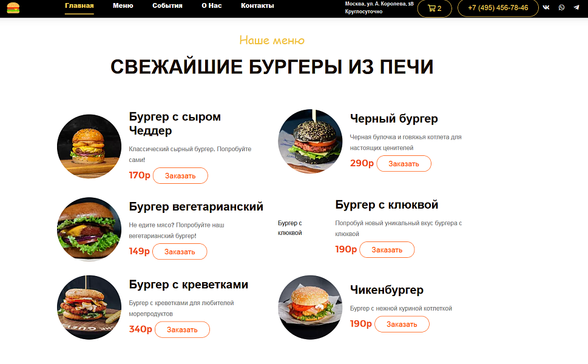Click the Черный бургер photo

[x=310, y=141]
